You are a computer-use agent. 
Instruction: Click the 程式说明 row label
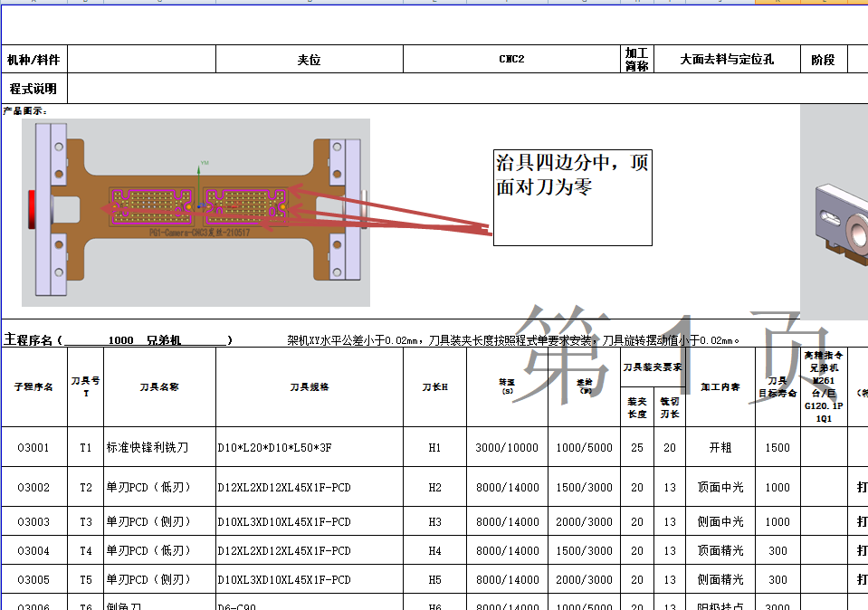34,88
